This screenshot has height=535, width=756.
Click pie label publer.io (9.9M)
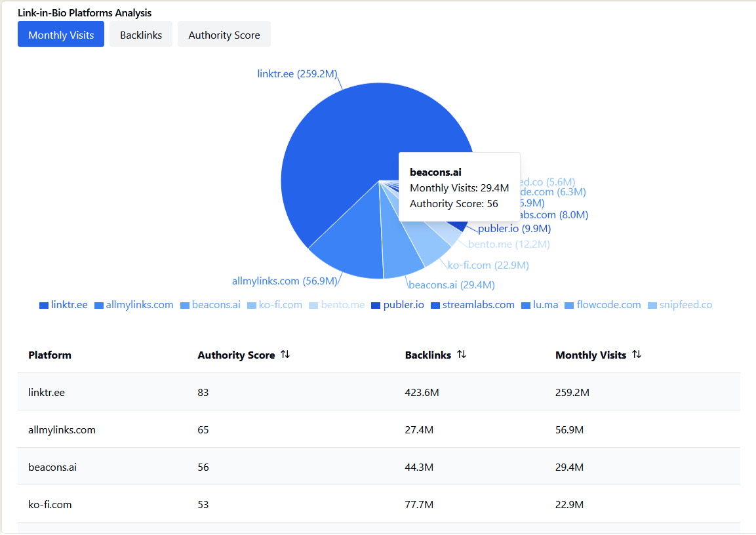[x=515, y=228]
